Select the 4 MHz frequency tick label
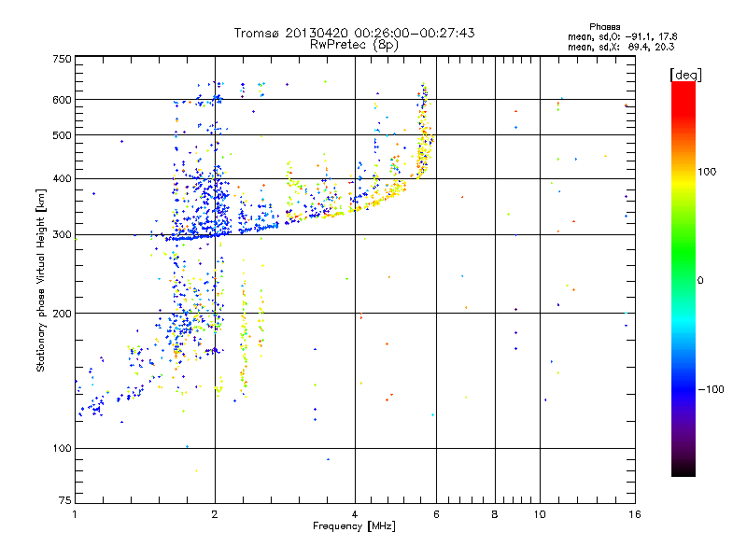The height and width of the screenshot is (560, 747). 355,514
